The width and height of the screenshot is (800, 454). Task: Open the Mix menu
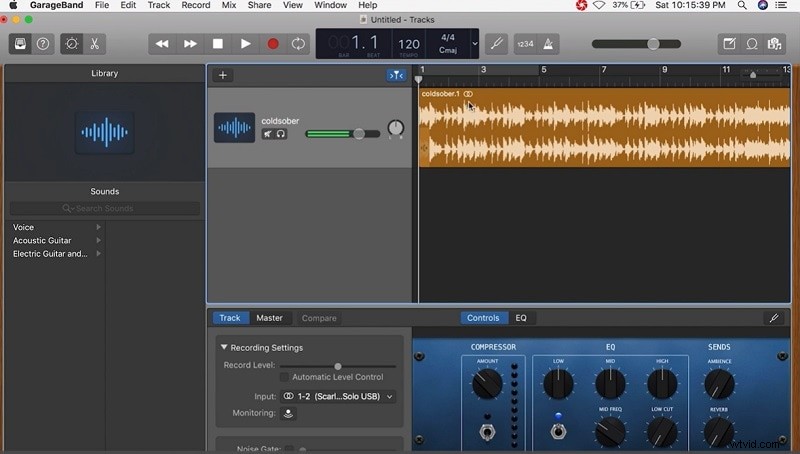click(229, 5)
